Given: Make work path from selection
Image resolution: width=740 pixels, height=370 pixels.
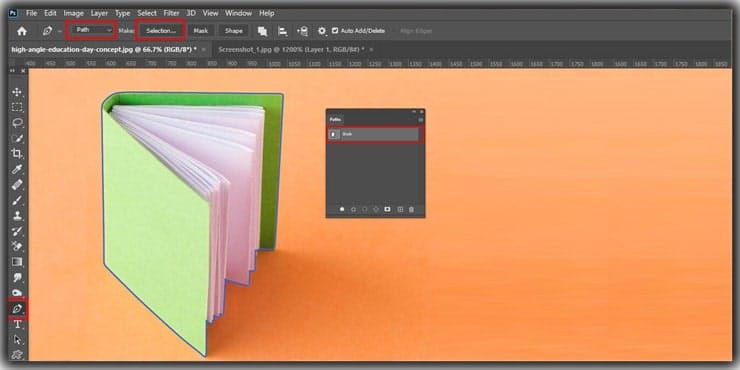Looking at the screenshot, I should click(376, 209).
